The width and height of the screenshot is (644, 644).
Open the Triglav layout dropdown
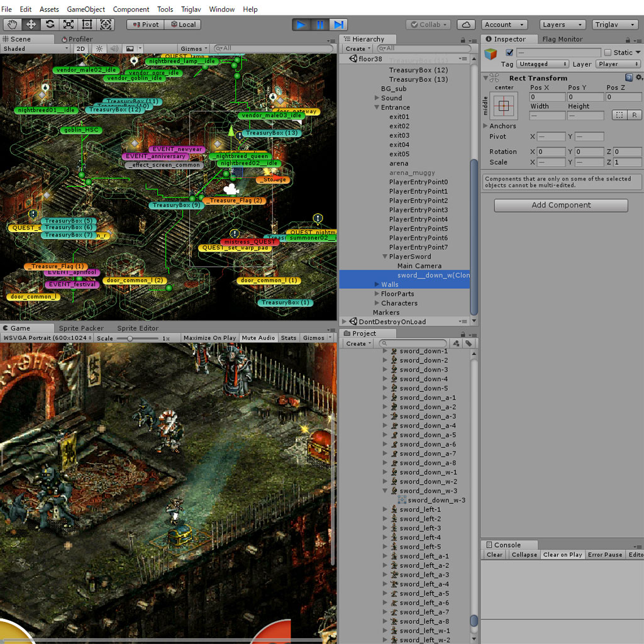click(615, 25)
